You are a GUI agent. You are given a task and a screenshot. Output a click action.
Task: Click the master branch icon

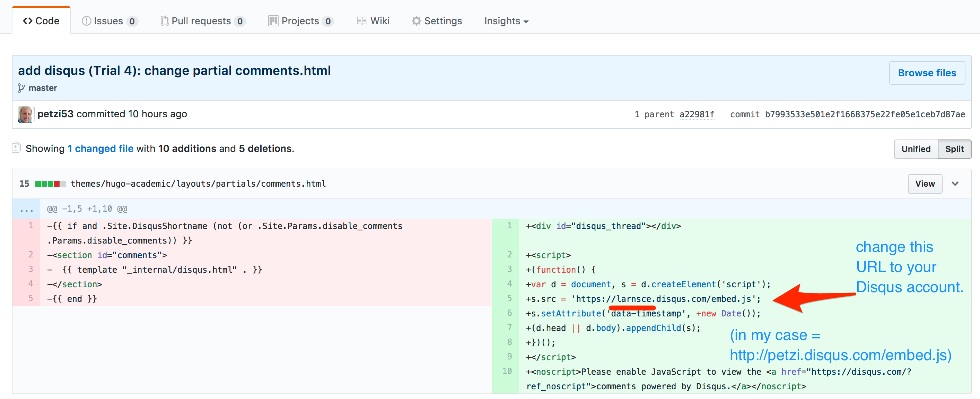click(x=21, y=88)
